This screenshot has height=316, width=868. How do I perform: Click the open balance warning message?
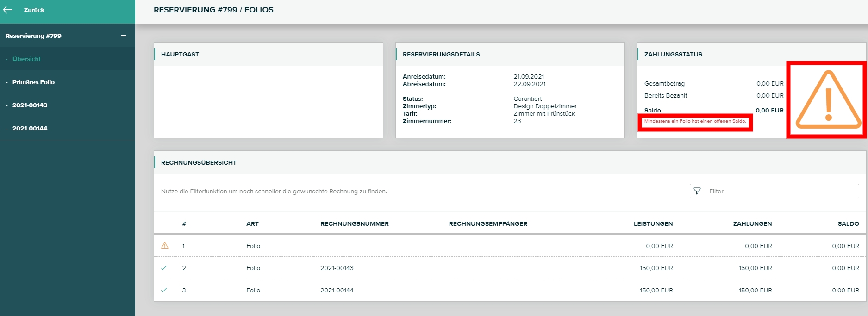[695, 121]
